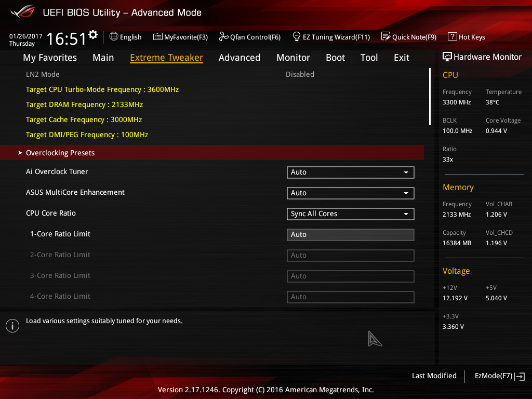
Task: Open the Exit tab
Action: 402,58
